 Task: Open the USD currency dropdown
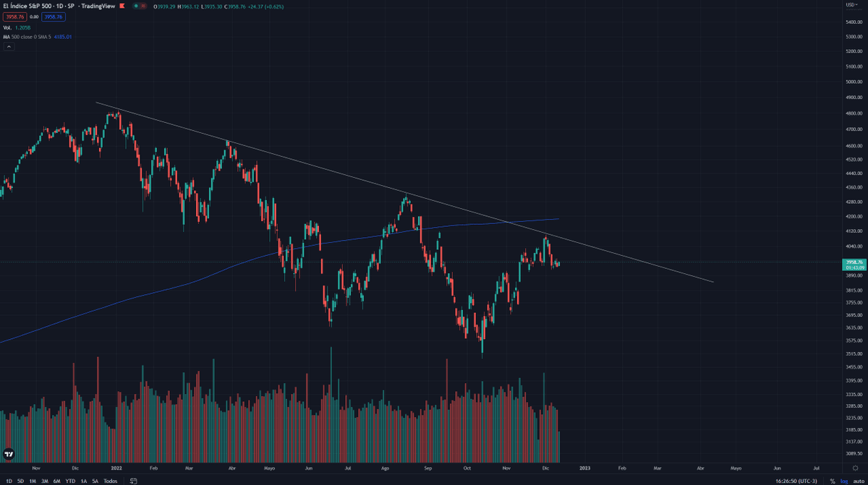[854, 6]
